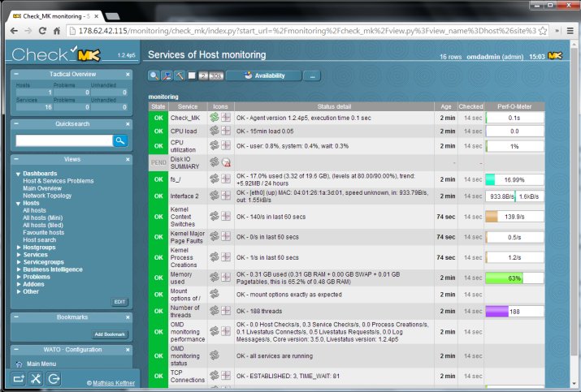Click reschedule icon for OMD monitoring performance
The image size is (581, 392).
(215, 331)
